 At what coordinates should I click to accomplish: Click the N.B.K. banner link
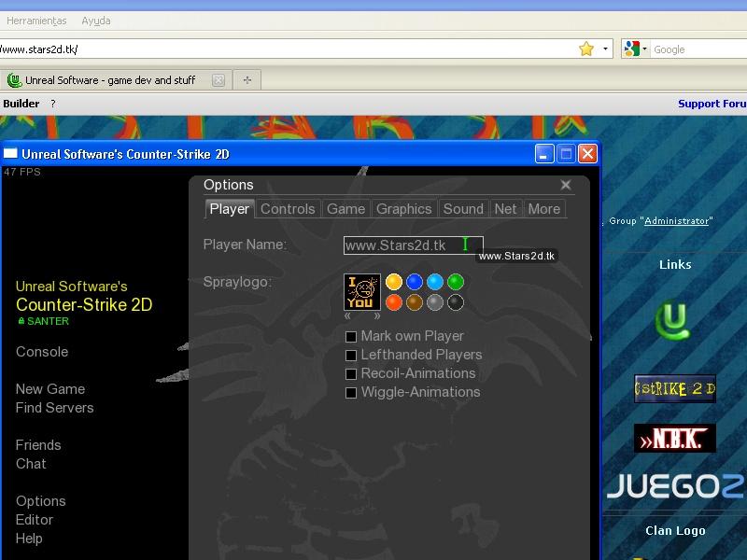coord(674,438)
